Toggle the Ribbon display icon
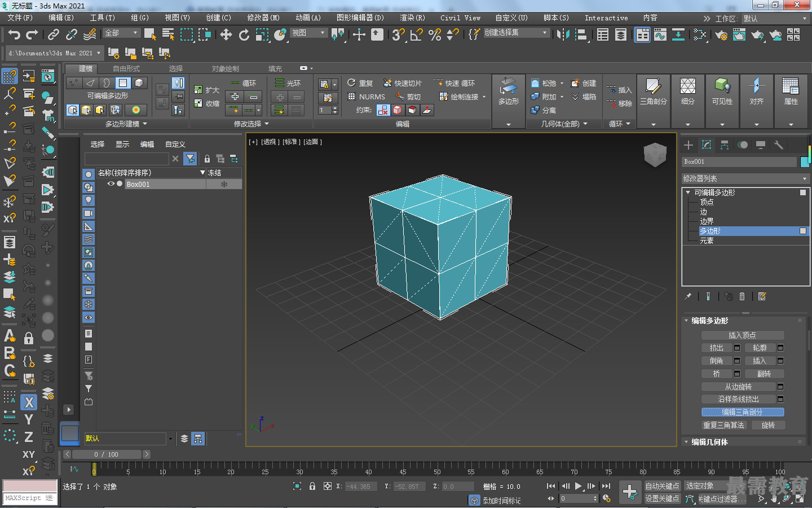The width and height of the screenshot is (812, 508). pos(642,35)
